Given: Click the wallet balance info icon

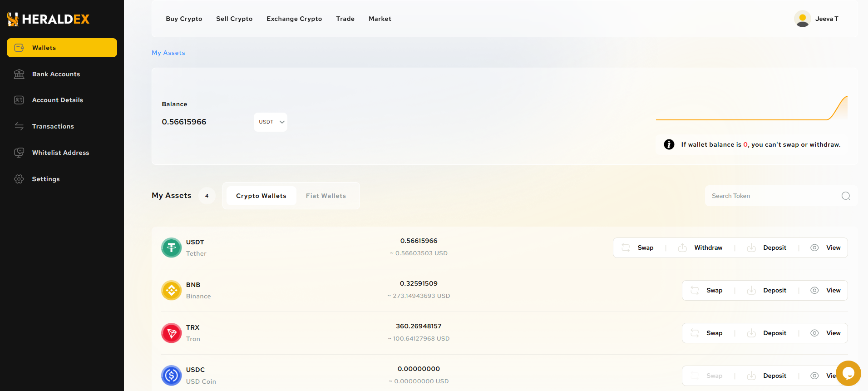Looking at the screenshot, I should pyautogui.click(x=669, y=144).
